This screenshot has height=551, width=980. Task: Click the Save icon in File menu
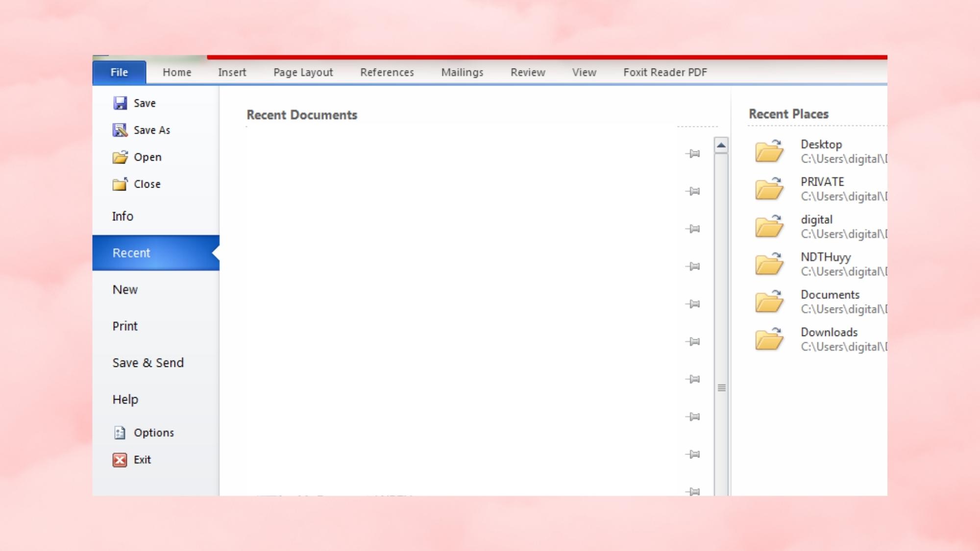pos(120,102)
